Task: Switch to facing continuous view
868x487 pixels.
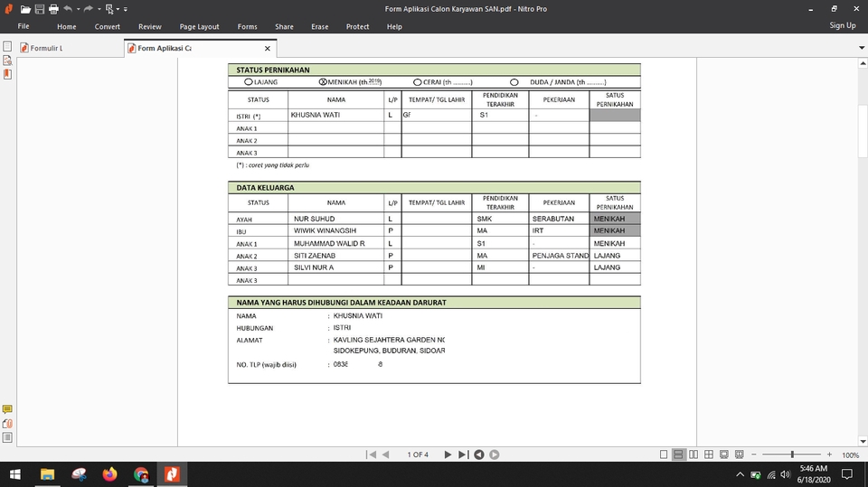Action: (x=709, y=454)
